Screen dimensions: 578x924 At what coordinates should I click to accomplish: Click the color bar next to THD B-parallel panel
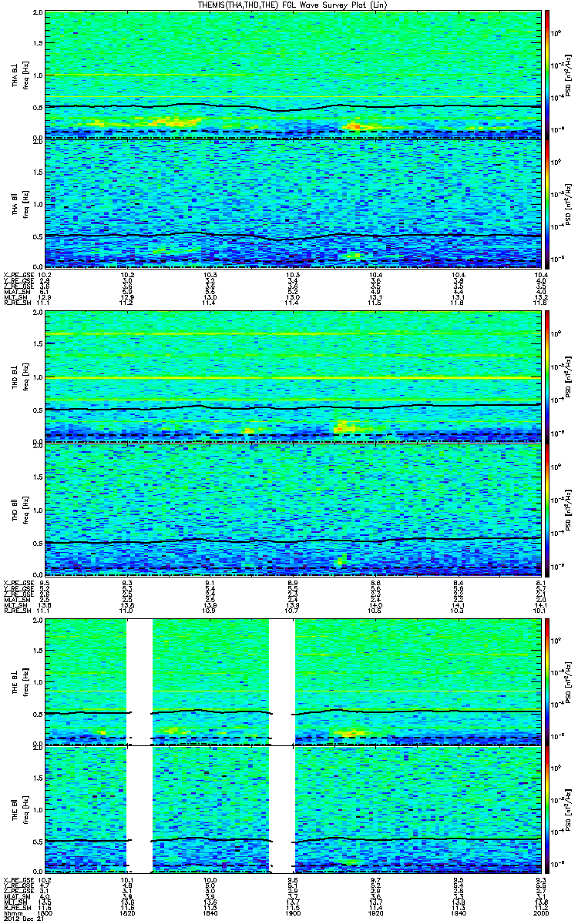[x=547, y=508]
